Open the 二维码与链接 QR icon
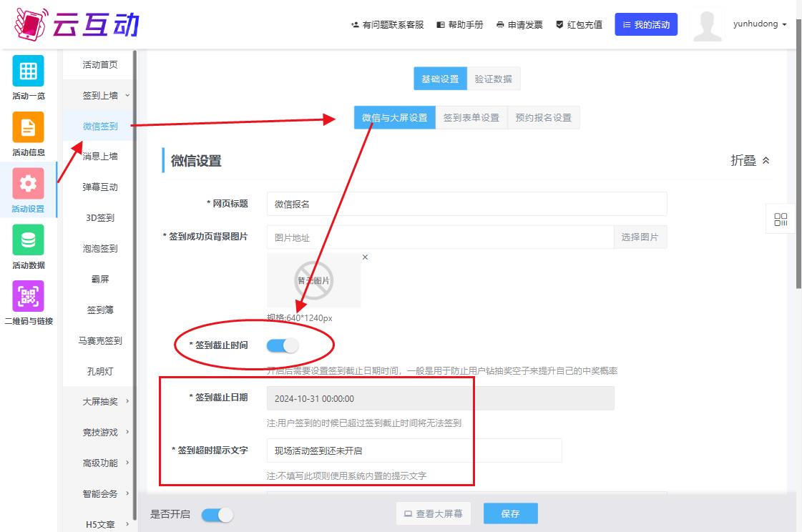Screen dimensions: 802x532 [28, 296]
